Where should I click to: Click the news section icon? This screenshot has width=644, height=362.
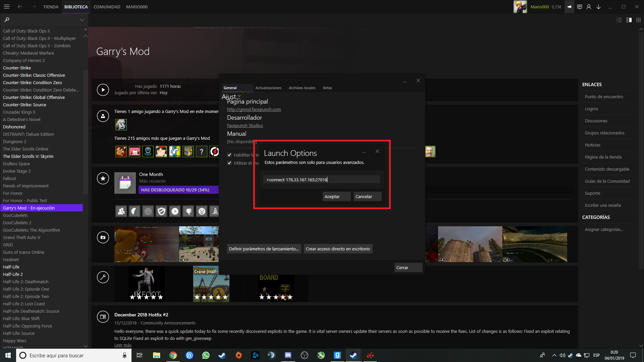(103, 317)
